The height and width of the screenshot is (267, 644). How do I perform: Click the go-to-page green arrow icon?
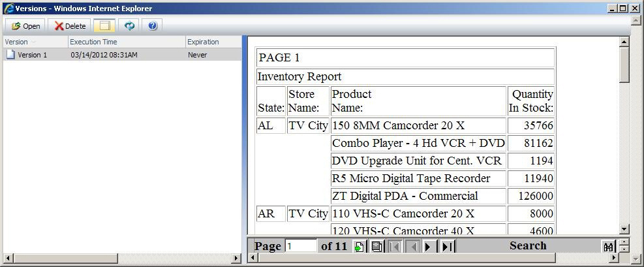click(x=359, y=247)
